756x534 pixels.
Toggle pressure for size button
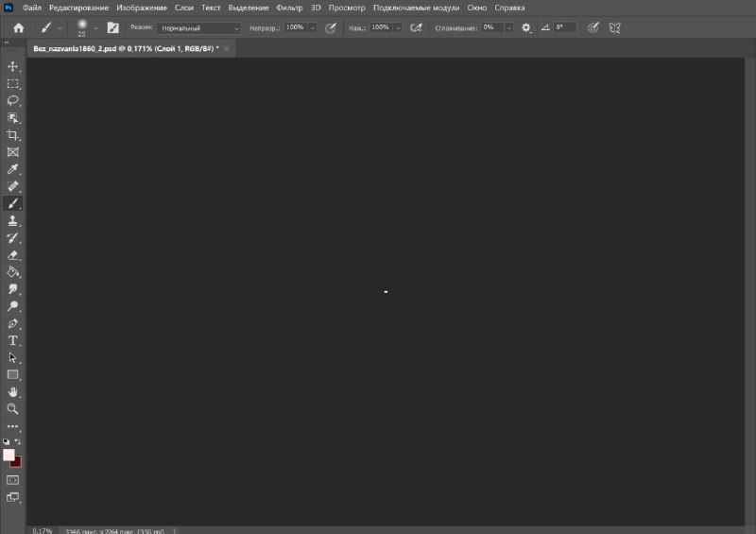click(x=593, y=28)
